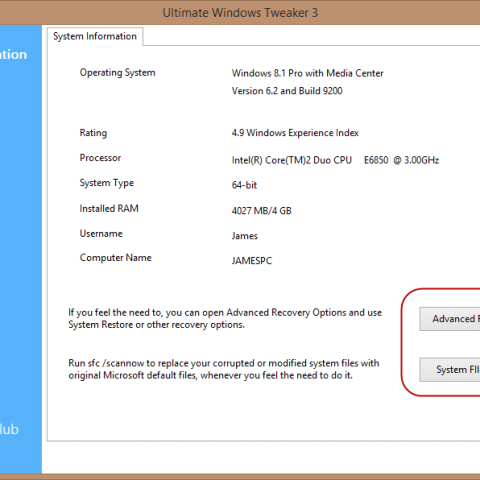
Task: Select the '64-bit' value
Action: tap(244, 185)
